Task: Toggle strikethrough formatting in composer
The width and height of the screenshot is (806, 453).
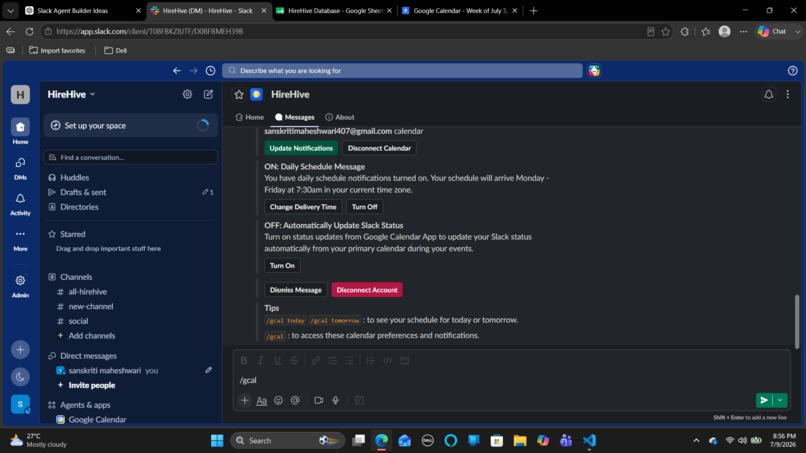Action: pyautogui.click(x=294, y=360)
